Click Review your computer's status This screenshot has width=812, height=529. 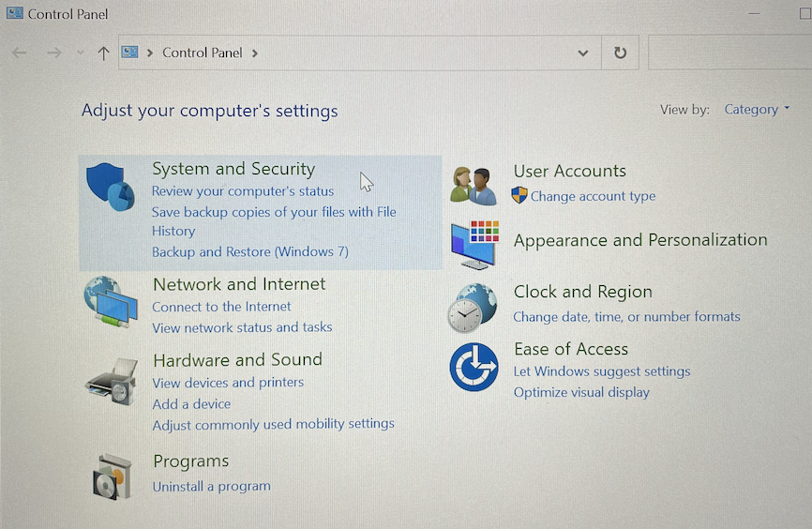tap(243, 191)
